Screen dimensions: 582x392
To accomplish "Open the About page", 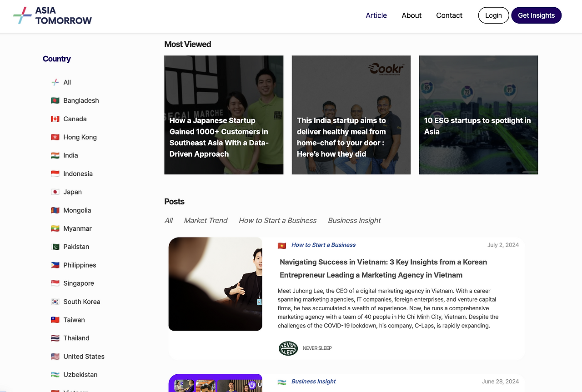I will click(x=411, y=15).
